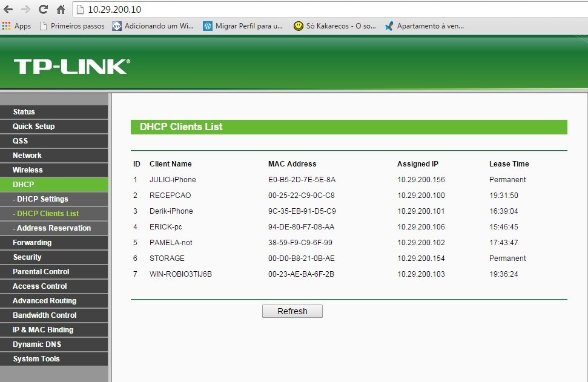588x382 pixels.
Task: Click the Refresh button
Action: [x=292, y=311]
